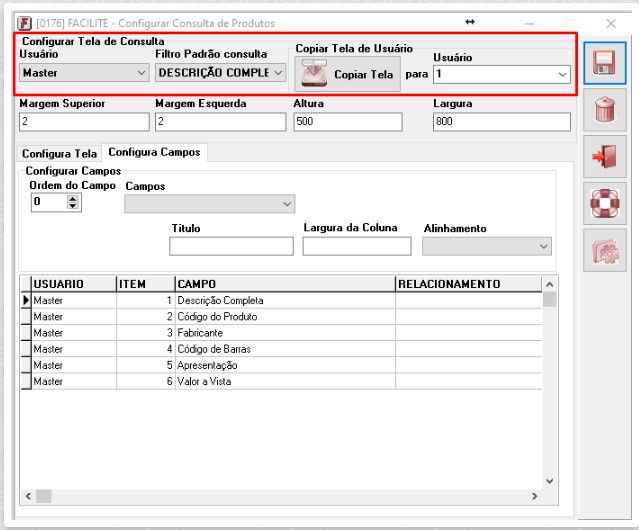Select the Apresentação row
The height and width of the screenshot is (530, 639).
pyautogui.click(x=282, y=365)
